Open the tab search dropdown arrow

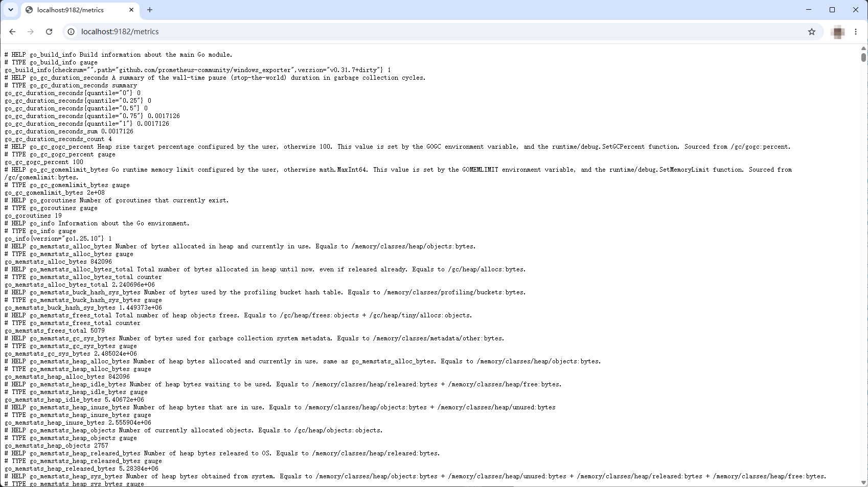click(x=11, y=10)
